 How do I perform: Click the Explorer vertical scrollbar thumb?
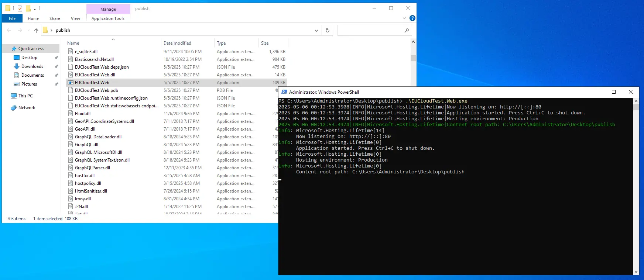click(413, 58)
